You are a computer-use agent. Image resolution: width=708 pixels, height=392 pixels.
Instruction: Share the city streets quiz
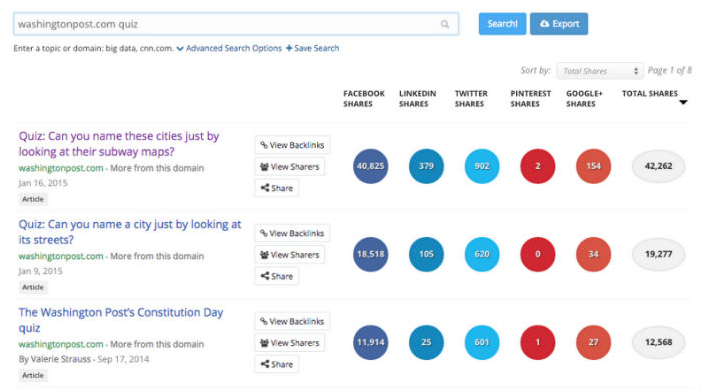276,276
